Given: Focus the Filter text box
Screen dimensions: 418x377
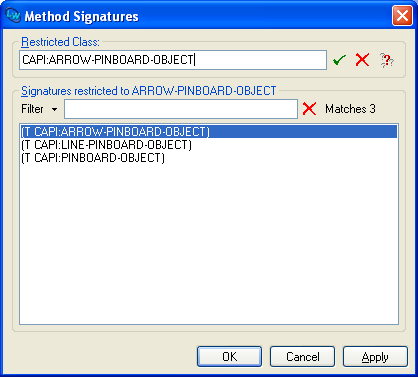Looking at the screenshot, I should coord(181,109).
